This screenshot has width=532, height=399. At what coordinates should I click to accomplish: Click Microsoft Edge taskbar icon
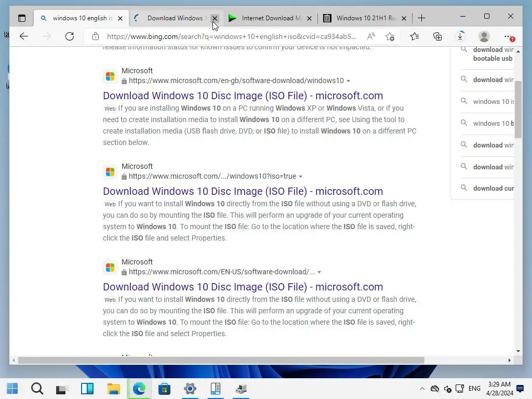[x=139, y=389]
